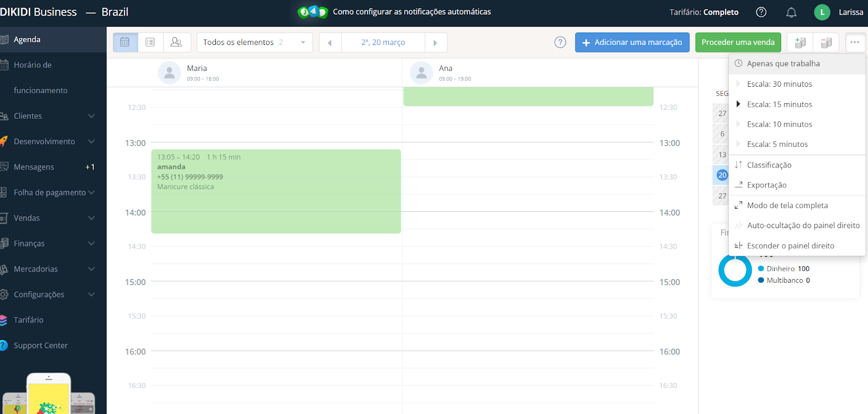The height and width of the screenshot is (414, 868).
Task: Open Tarifário page
Action: pyautogui.click(x=53, y=320)
